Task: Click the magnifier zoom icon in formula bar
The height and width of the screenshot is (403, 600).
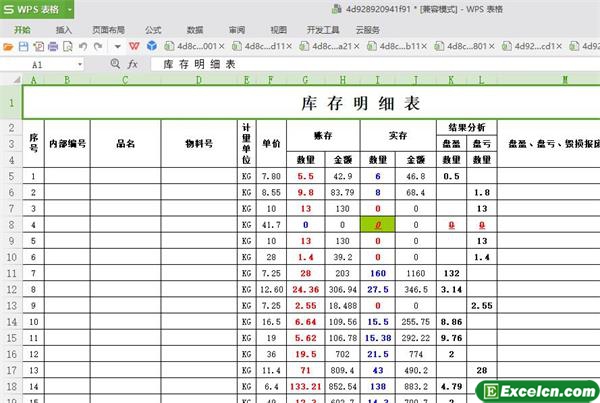Action: click(x=115, y=64)
